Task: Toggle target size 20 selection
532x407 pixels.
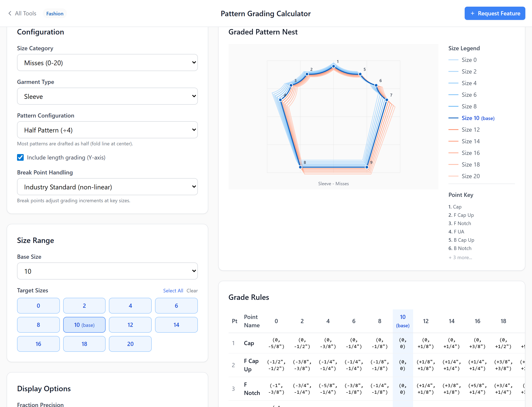Action: (130, 344)
